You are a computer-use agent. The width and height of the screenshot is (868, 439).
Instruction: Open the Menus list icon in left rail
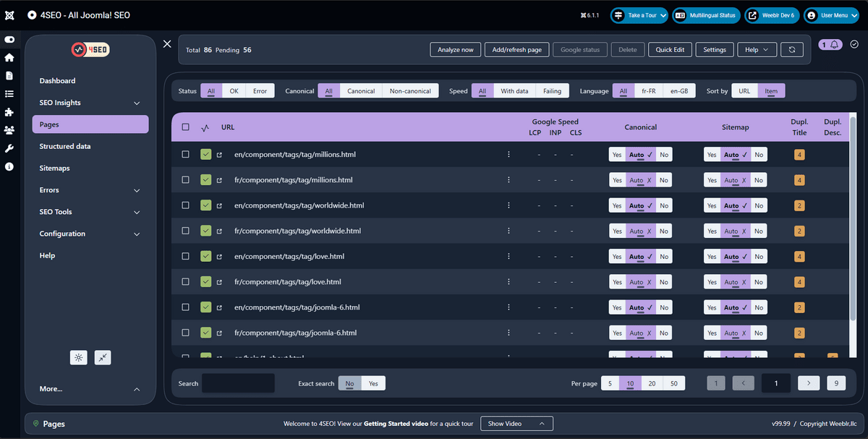(9, 93)
